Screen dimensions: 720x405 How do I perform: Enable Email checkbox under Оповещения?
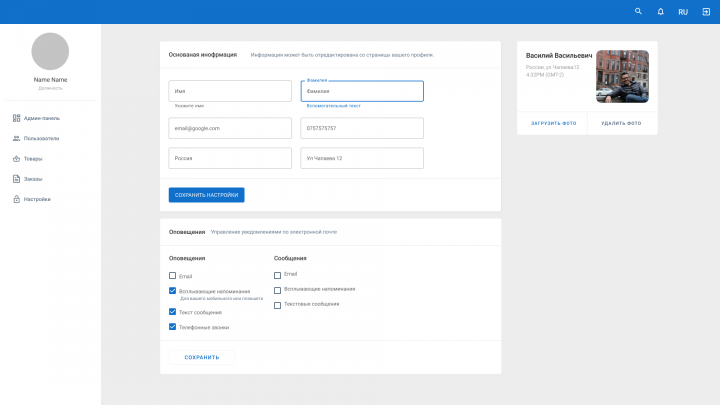pos(173,276)
